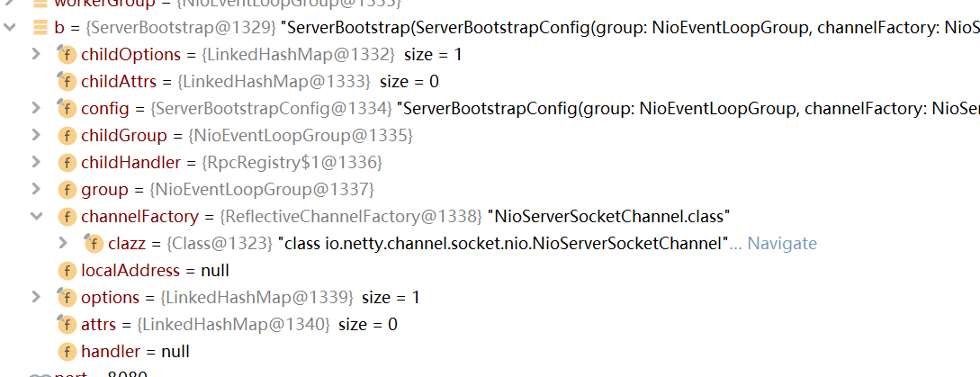Viewport: 980px width, 377px height.
Task: Click the {RpcRegistry$1@1336} value
Action: click(x=292, y=163)
